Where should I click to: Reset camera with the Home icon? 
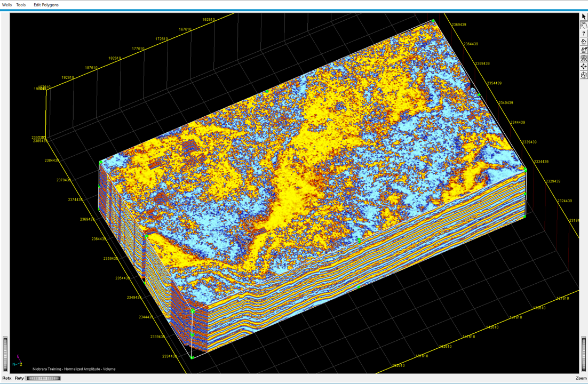(x=584, y=42)
